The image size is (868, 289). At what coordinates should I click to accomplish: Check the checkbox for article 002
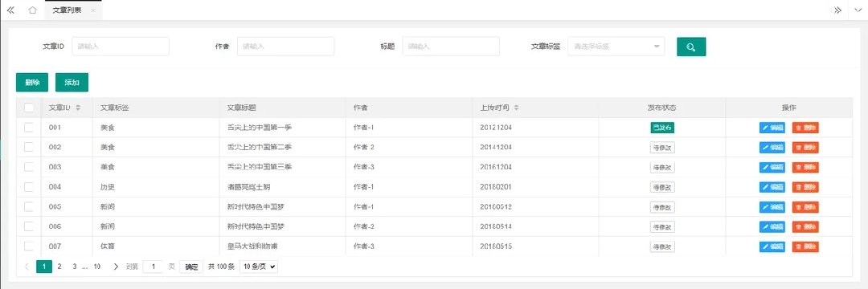[29, 147]
